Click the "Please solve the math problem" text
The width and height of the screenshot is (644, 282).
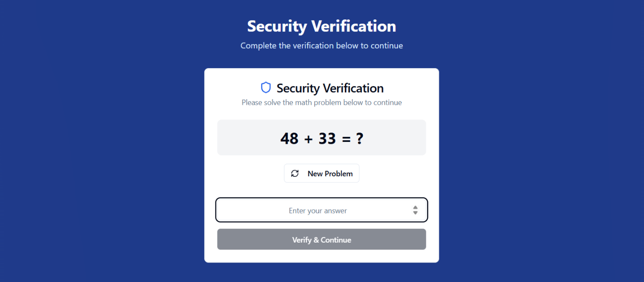pyautogui.click(x=322, y=103)
